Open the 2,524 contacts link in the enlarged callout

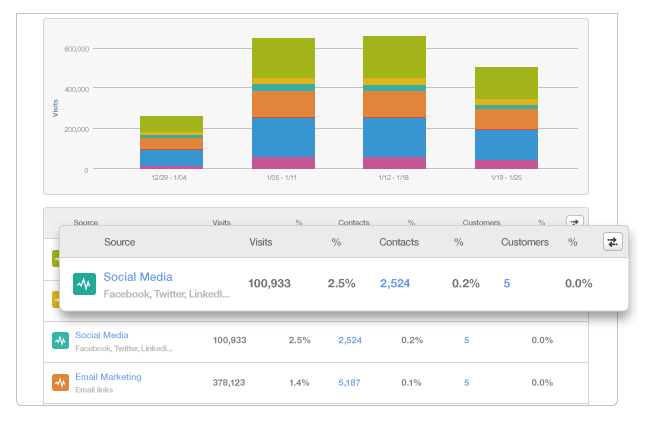(x=395, y=284)
